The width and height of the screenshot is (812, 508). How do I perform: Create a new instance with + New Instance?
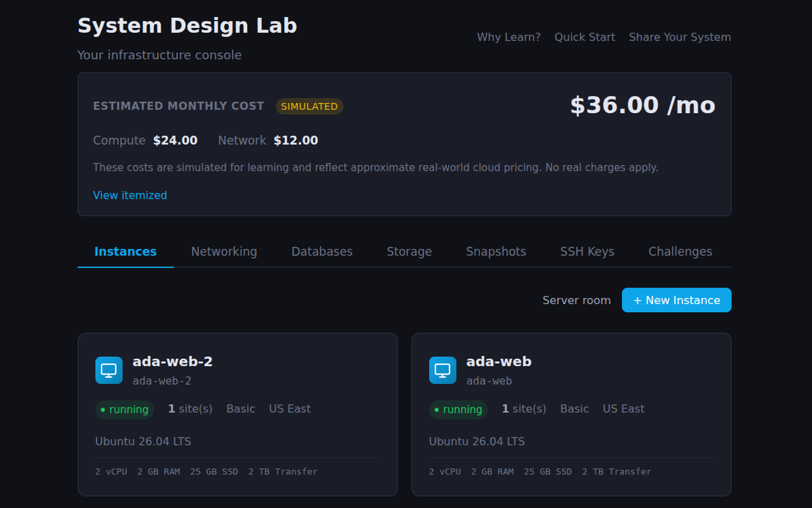pos(676,300)
